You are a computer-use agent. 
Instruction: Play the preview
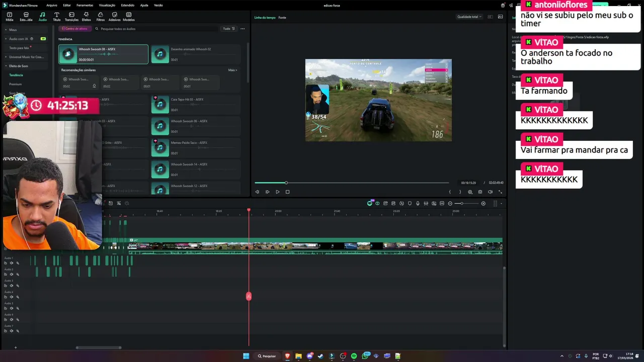277,192
